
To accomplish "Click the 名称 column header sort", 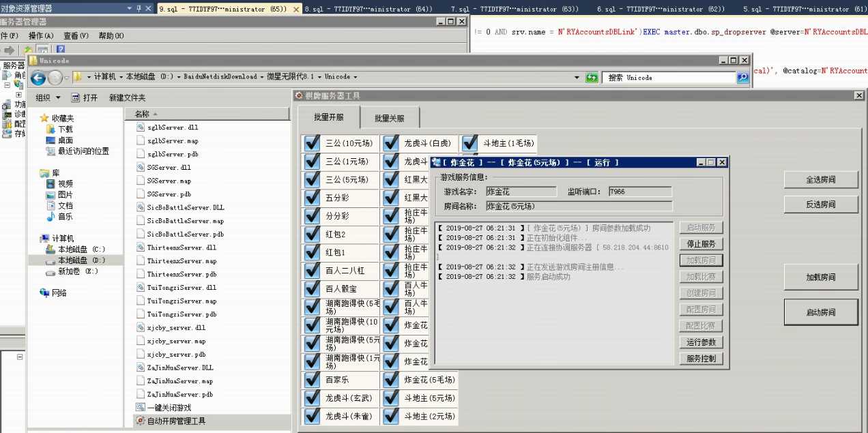I will point(207,114).
